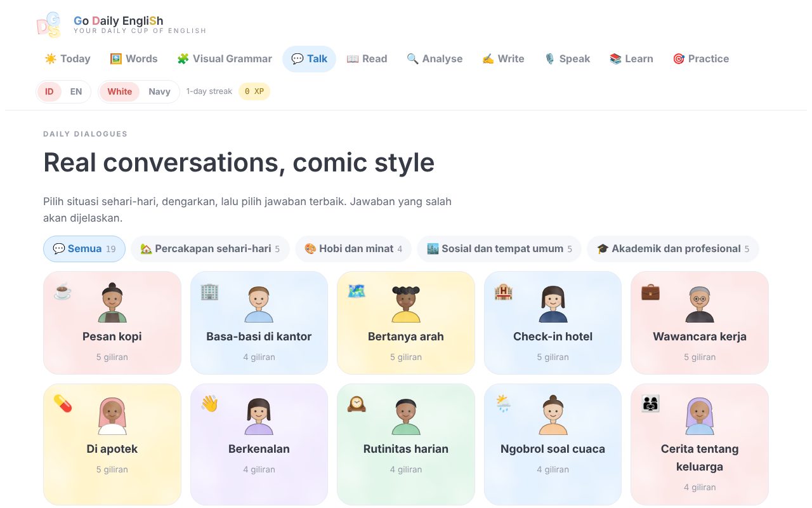Click the 1-day streak text
812x508 pixels.
click(209, 91)
